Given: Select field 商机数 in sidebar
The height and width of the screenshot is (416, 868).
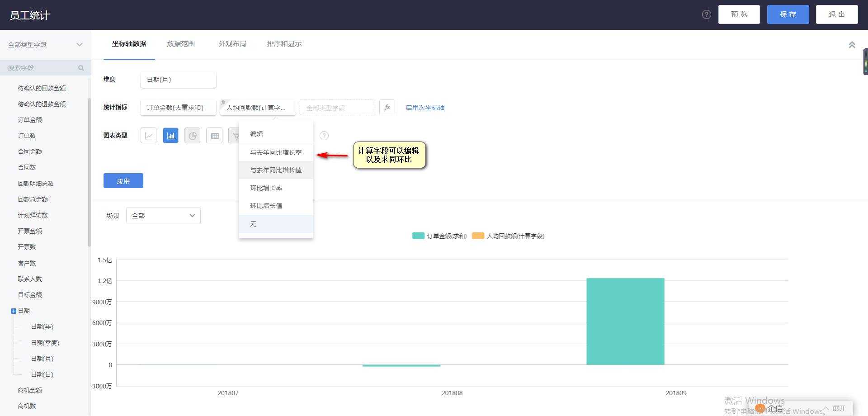Looking at the screenshot, I should pos(27,406).
